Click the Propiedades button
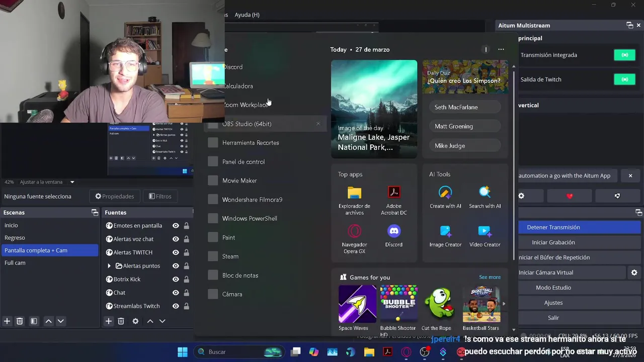 pyautogui.click(x=115, y=196)
